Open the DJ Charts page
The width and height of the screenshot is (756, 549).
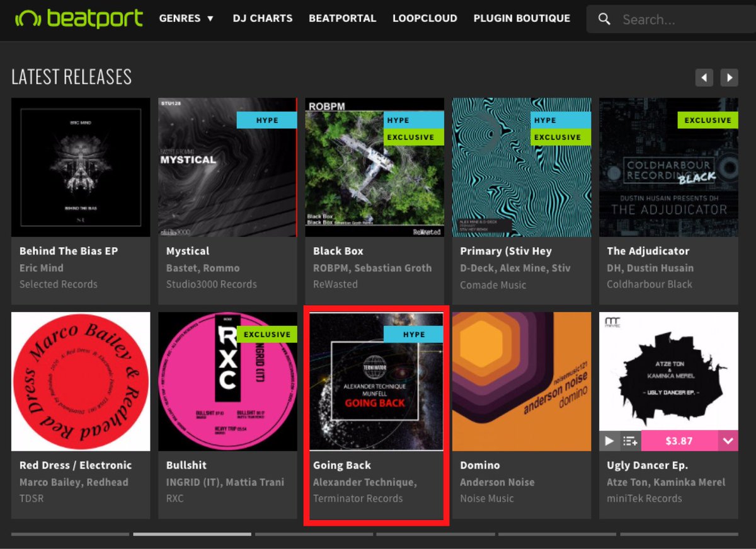coord(263,18)
